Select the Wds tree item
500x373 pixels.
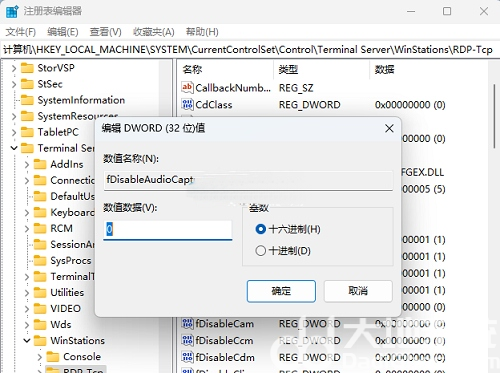(x=61, y=324)
